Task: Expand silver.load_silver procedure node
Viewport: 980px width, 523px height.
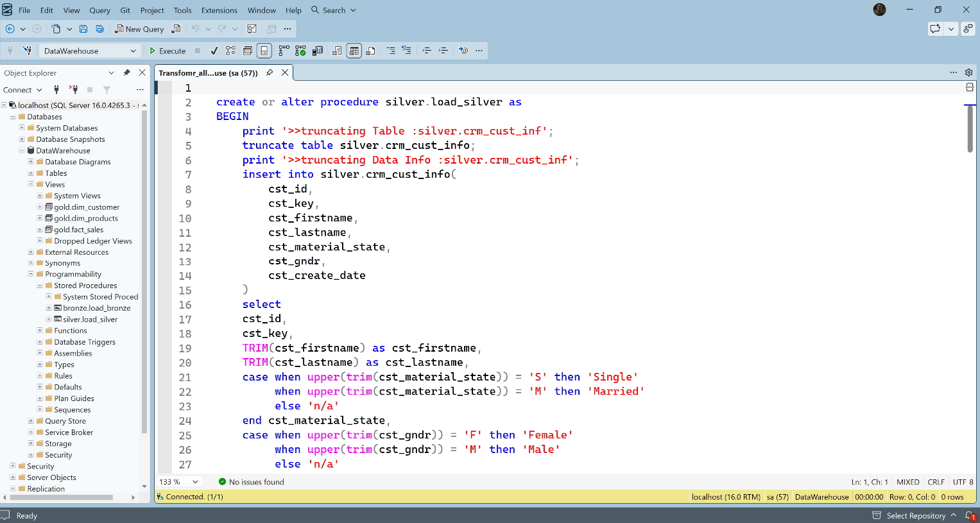Action: tap(49, 319)
